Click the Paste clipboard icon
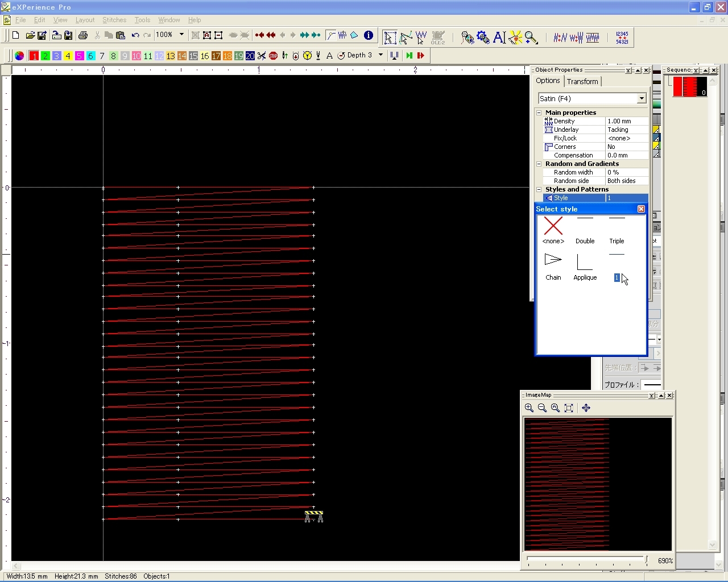The width and height of the screenshot is (728, 582). pyautogui.click(x=121, y=35)
